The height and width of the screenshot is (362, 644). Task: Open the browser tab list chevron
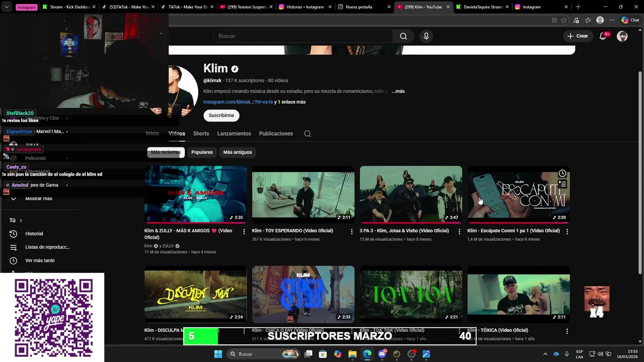click(x=7, y=7)
